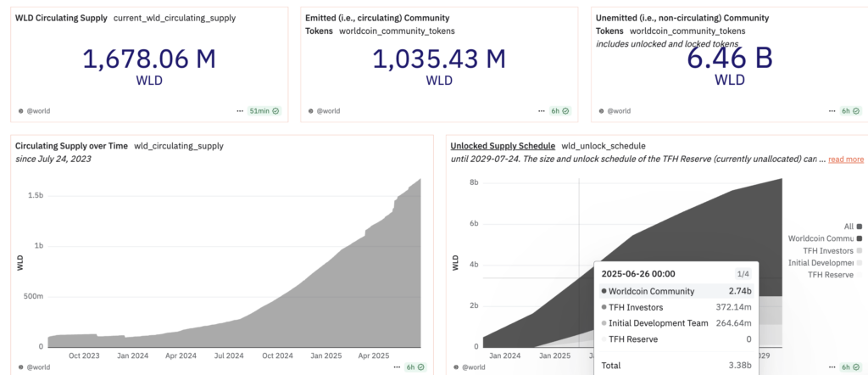The width and height of the screenshot is (868, 375).
Task: Open @world profile under Unlocked Supply Schedule chart
Action: pos(469,367)
